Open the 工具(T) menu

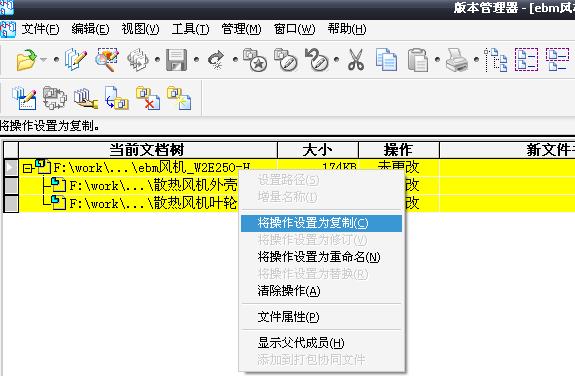[190, 29]
